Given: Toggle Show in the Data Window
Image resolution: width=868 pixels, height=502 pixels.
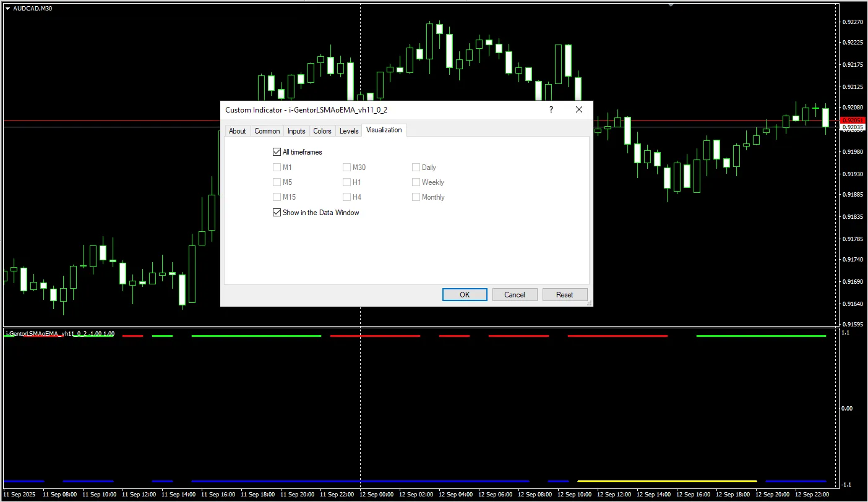Looking at the screenshot, I should coord(277,213).
